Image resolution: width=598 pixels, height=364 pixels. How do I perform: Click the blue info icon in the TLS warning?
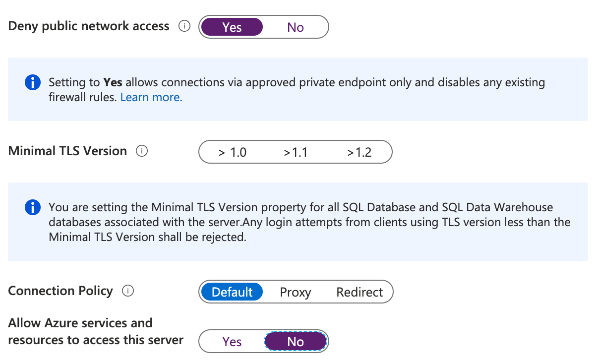pyautogui.click(x=32, y=208)
